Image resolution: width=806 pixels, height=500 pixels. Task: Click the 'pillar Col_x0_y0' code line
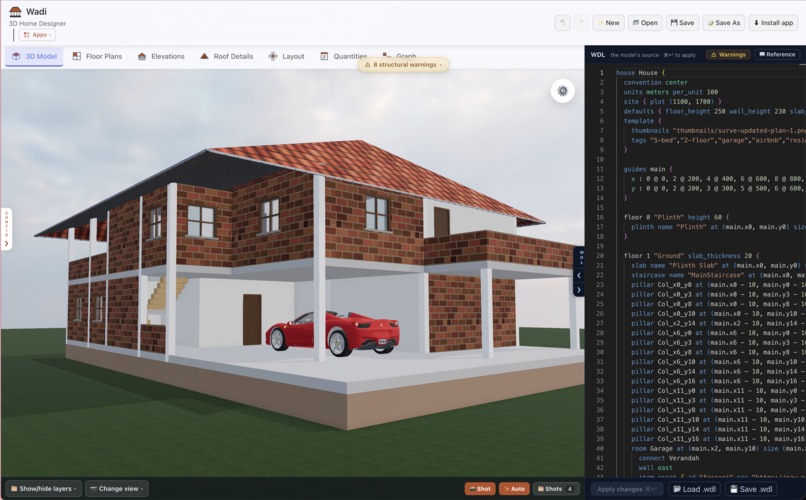pyautogui.click(x=718, y=285)
